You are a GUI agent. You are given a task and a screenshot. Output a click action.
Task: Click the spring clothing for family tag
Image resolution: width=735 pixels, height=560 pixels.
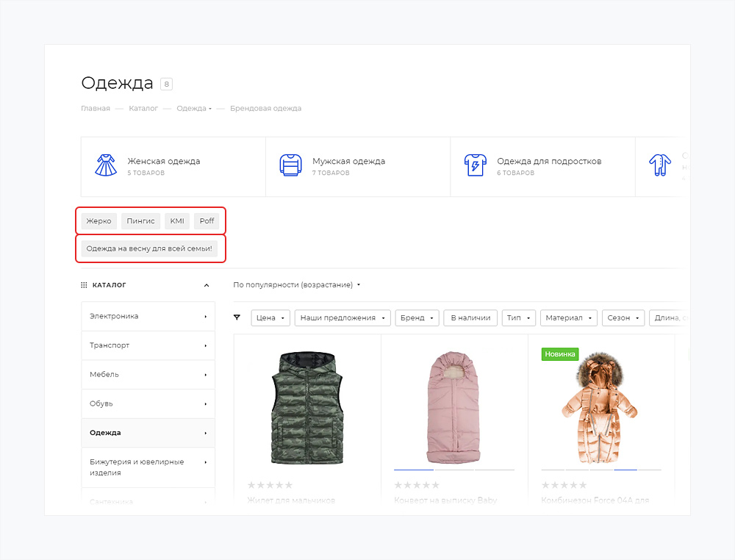(x=149, y=248)
